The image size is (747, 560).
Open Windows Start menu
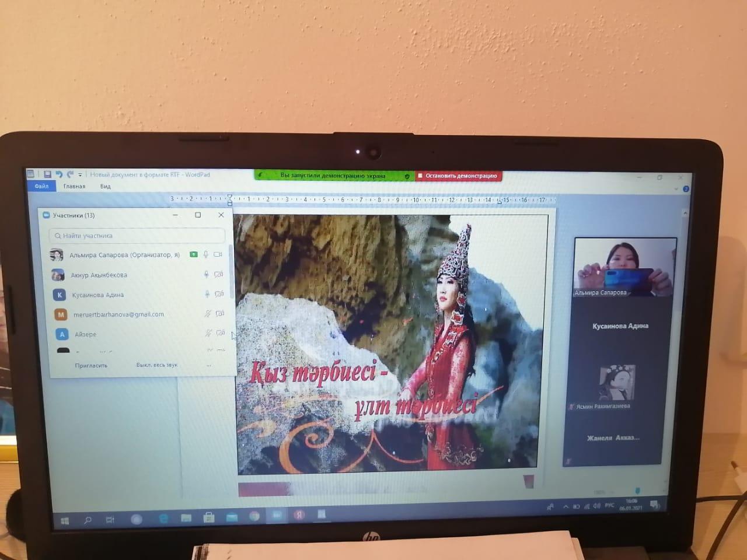pos(65,520)
